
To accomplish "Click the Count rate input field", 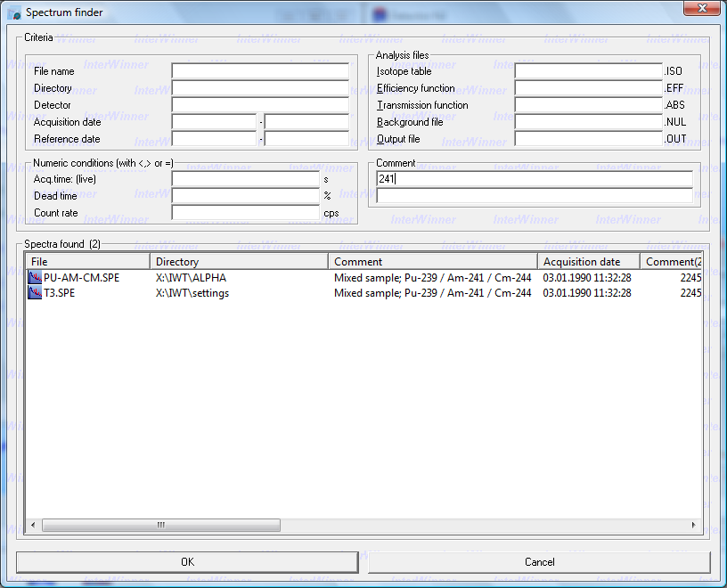I will click(x=245, y=213).
